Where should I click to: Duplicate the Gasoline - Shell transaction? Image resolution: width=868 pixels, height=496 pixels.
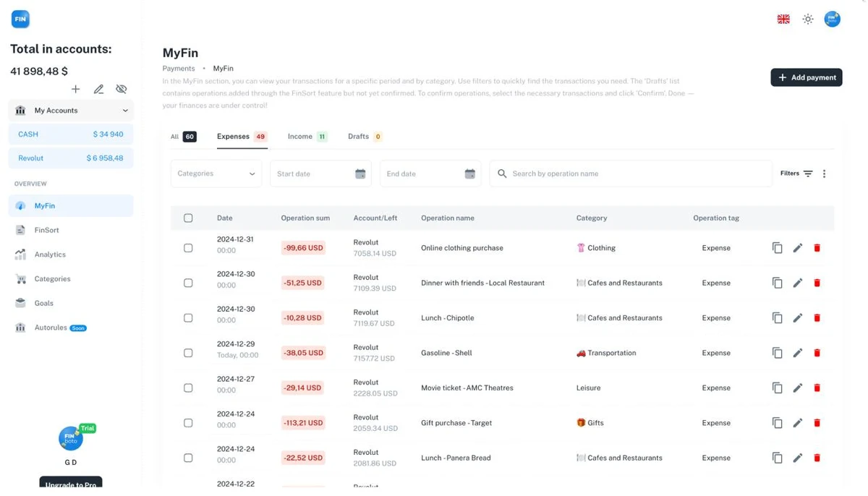[777, 353]
